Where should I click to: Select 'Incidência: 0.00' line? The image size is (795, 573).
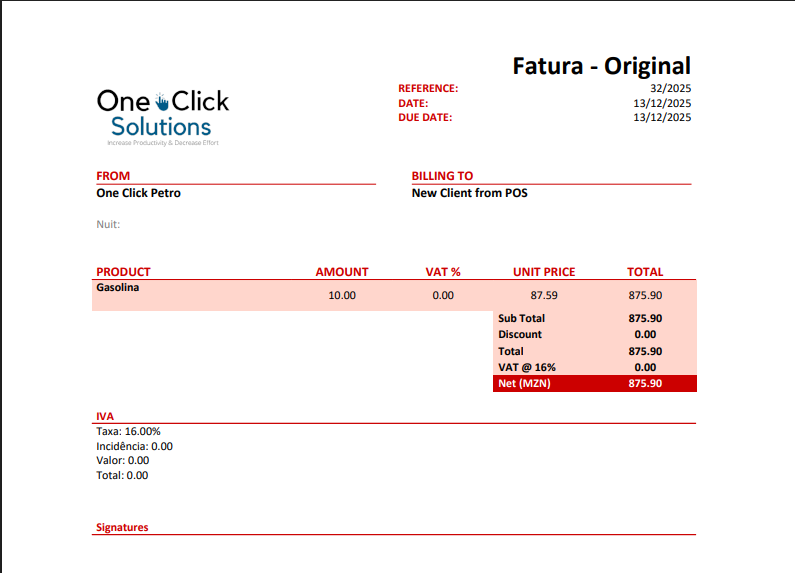point(134,446)
